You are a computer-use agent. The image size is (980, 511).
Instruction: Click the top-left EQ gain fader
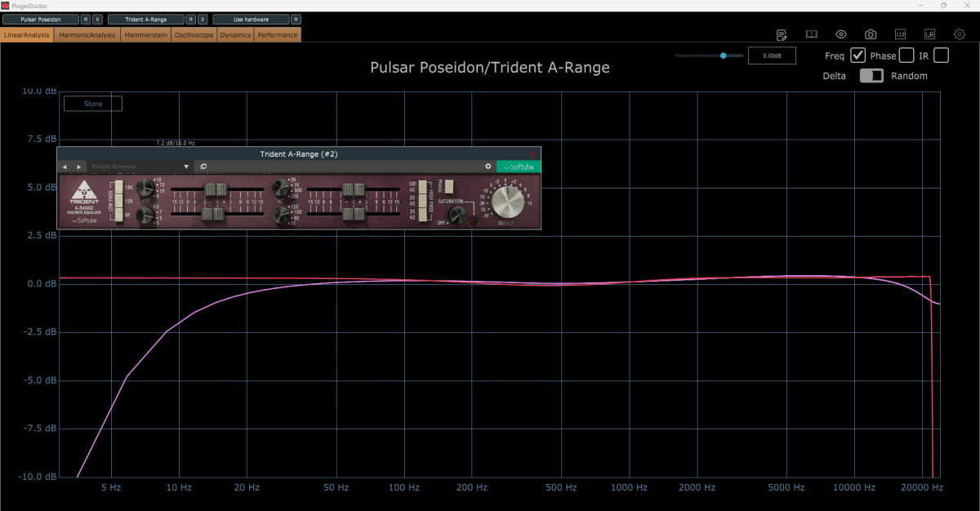[216, 189]
